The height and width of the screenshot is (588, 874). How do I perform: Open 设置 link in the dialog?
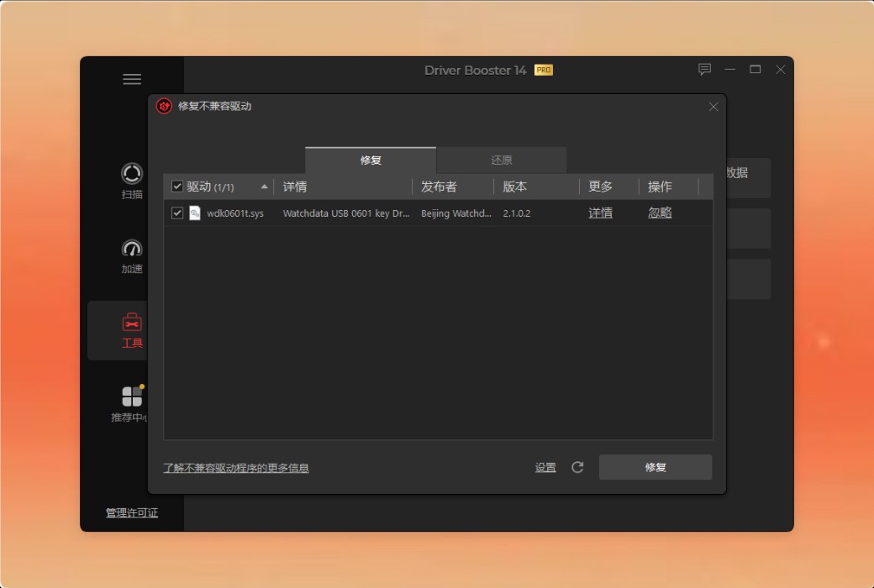point(545,468)
